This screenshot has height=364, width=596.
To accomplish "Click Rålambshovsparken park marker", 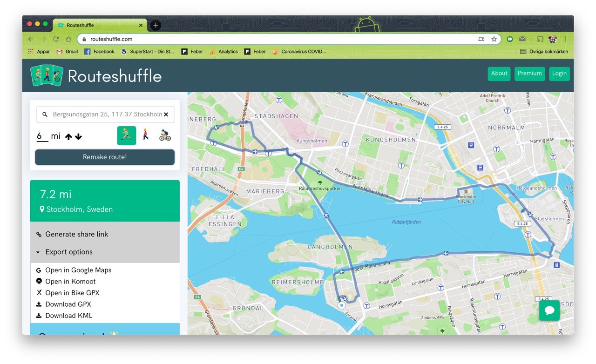I will [x=320, y=183].
